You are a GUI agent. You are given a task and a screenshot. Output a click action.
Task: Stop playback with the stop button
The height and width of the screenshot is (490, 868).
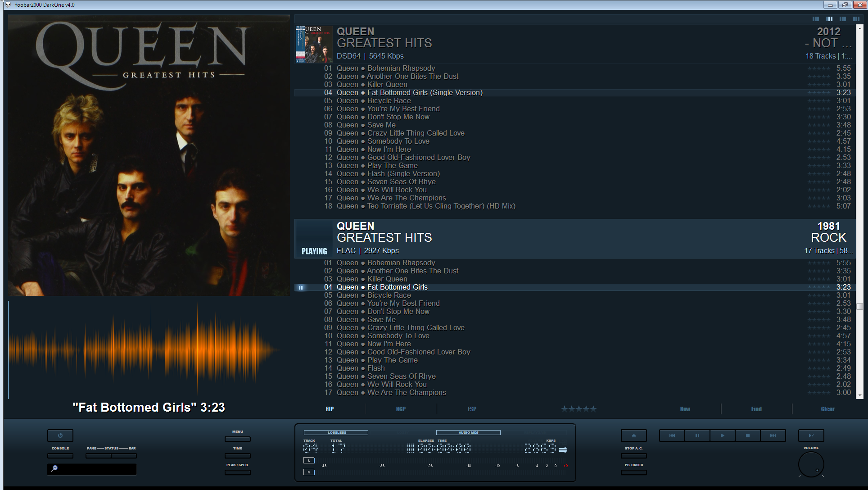pyautogui.click(x=747, y=436)
